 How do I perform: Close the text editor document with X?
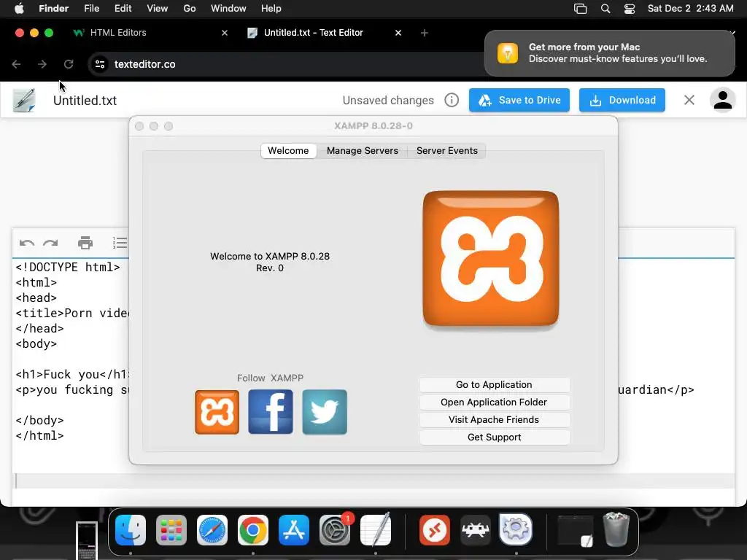click(689, 100)
